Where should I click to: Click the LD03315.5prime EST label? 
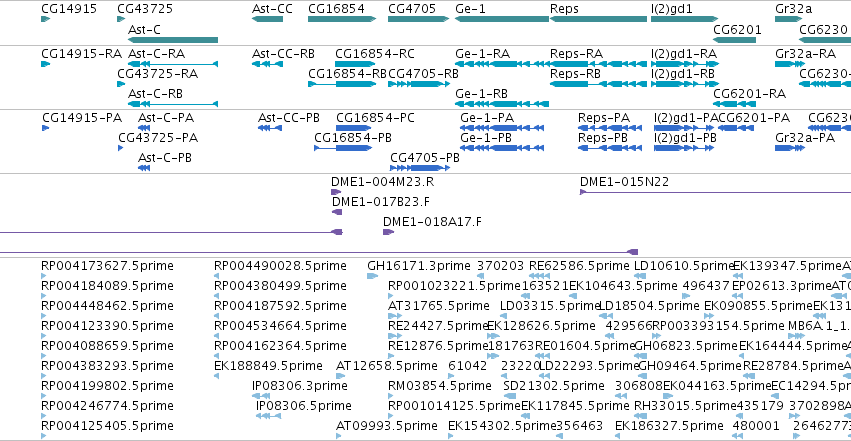(550, 306)
